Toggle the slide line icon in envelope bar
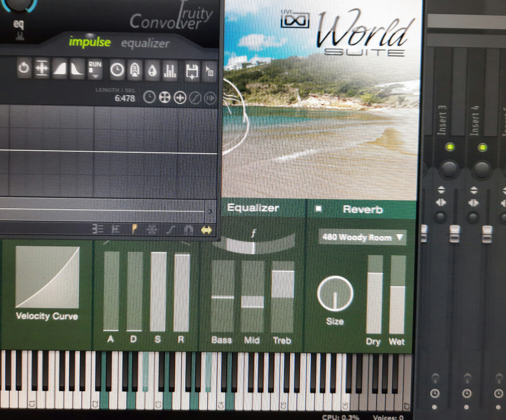 click(x=170, y=230)
